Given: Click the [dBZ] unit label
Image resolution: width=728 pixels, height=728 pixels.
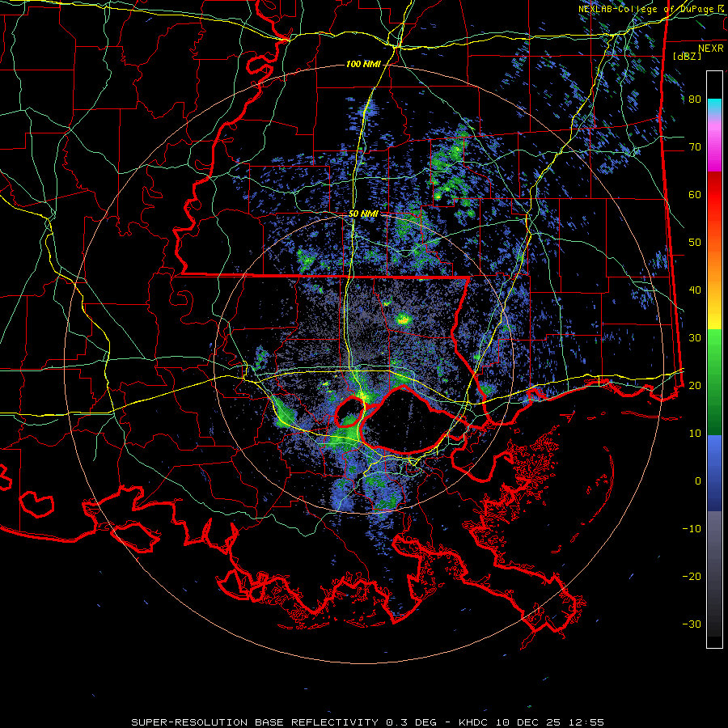Looking at the screenshot, I should click(687, 57).
